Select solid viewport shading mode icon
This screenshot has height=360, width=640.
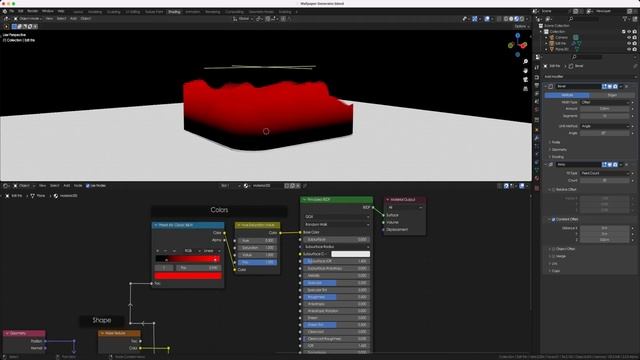[x=511, y=19]
